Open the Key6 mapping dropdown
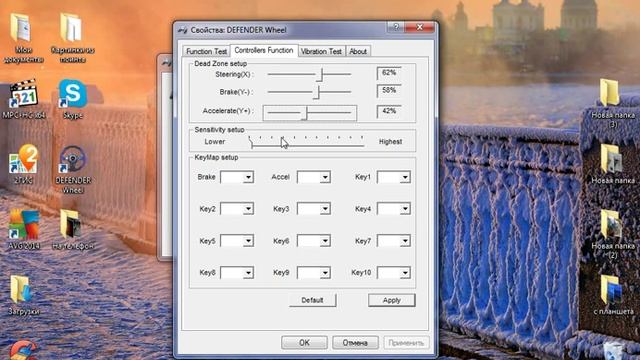Screen dimensions: 640x360 pos(325,241)
